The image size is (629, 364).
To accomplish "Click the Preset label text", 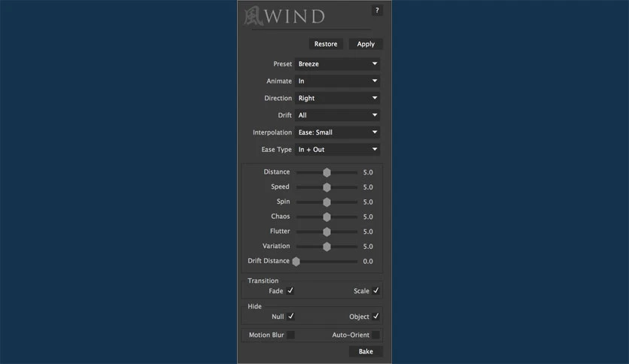I will pos(282,64).
